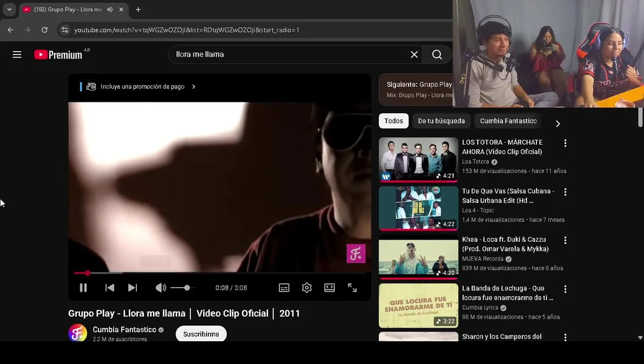Screen dimensions: 644x364
Task: Click 2,2 M de suscriptores text
Action: (120, 339)
